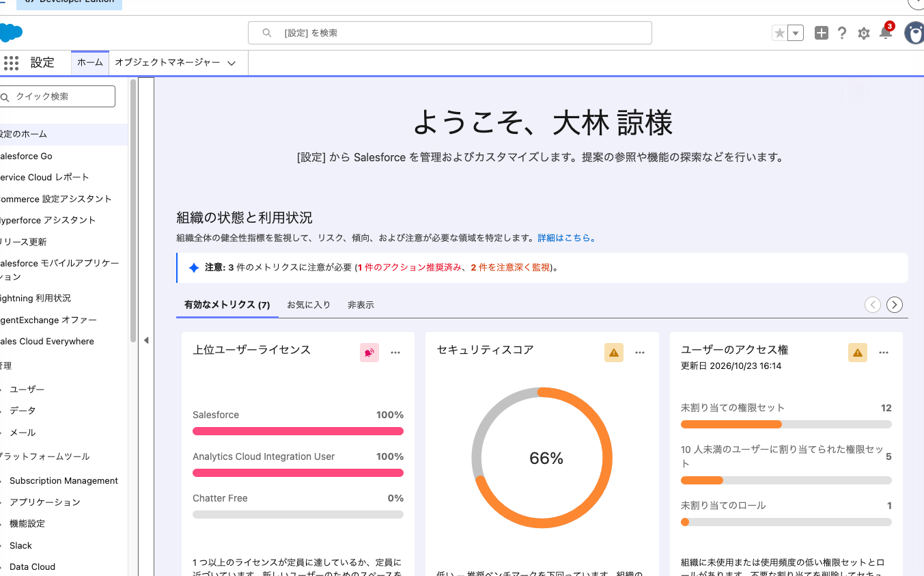Viewport: 924px width, 576px height.
Task: Click the [設定] を検索 search field
Action: (449, 33)
